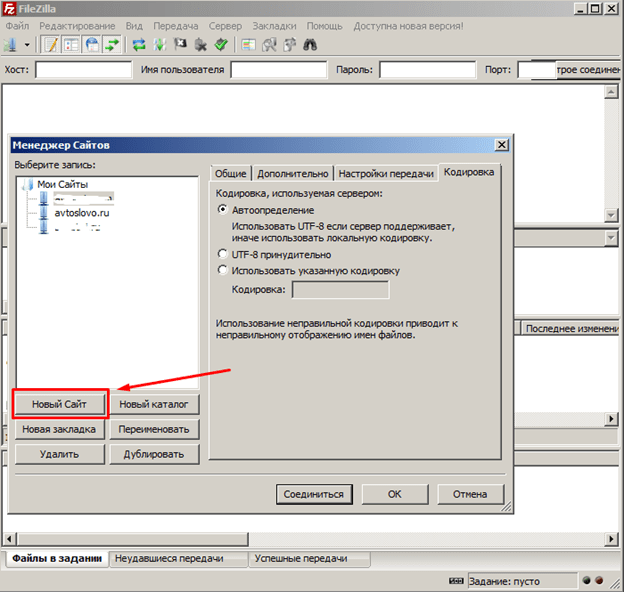Open the Сервер menu

(225, 26)
